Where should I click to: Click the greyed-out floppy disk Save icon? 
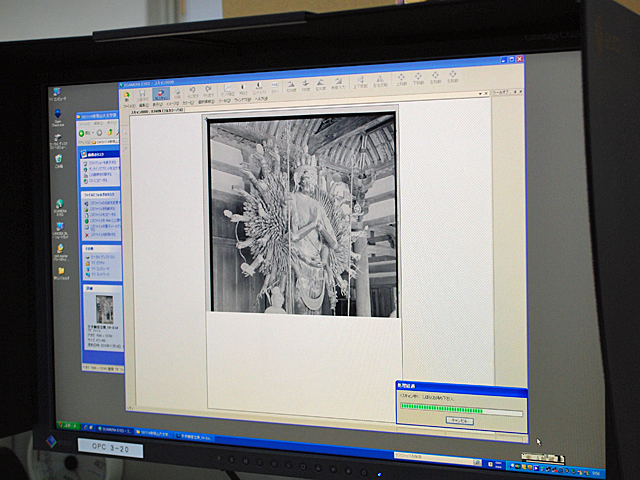point(142,96)
